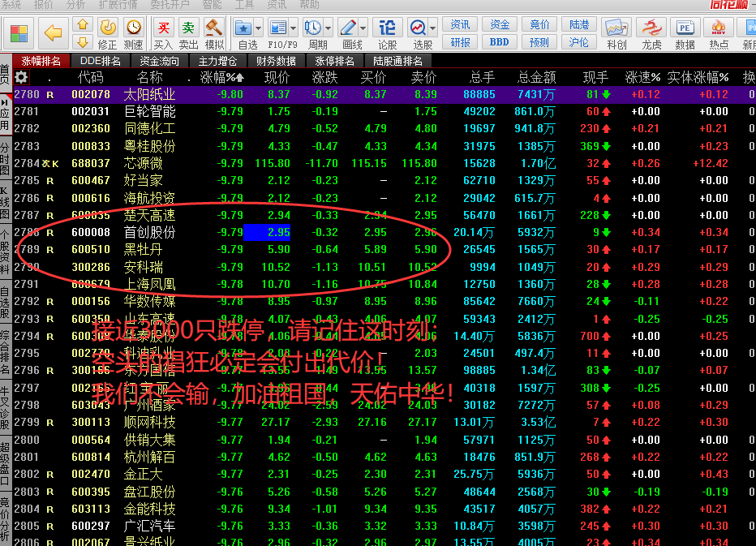Select the 顺网科技 stock row

(x=384, y=423)
